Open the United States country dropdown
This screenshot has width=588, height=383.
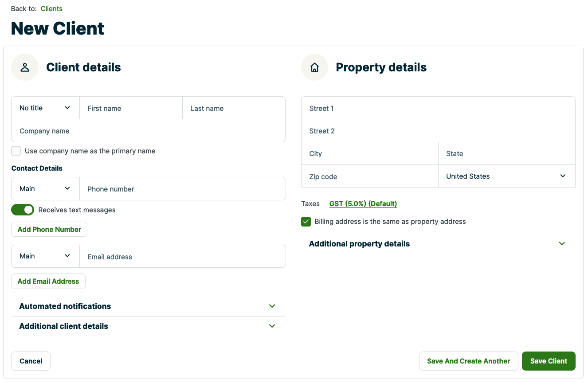click(506, 176)
